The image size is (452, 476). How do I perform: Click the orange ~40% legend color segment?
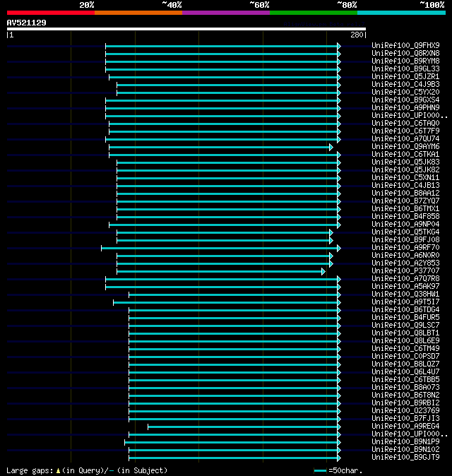pos(138,13)
